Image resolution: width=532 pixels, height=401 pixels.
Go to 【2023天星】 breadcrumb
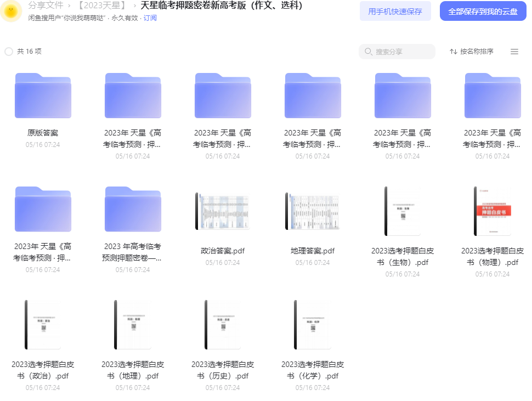103,5
